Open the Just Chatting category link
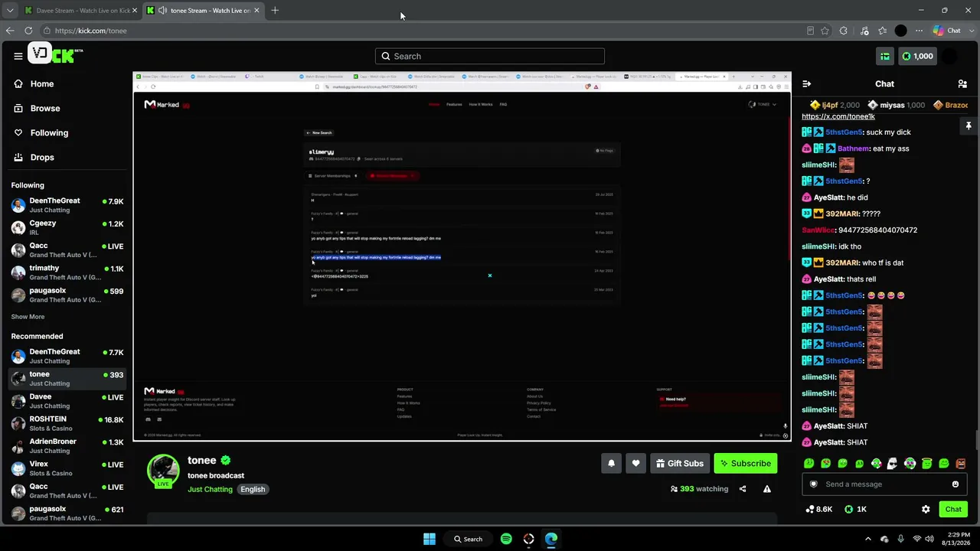 coord(210,489)
